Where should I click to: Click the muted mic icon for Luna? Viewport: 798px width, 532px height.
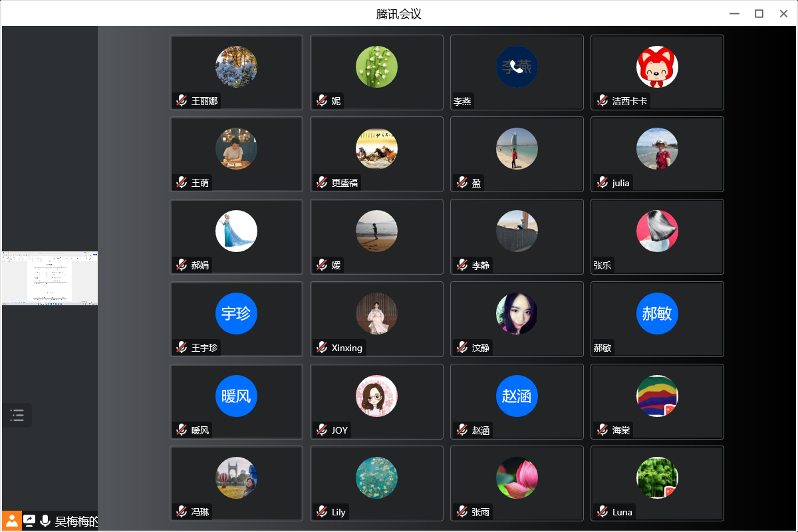[x=602, y=512]
